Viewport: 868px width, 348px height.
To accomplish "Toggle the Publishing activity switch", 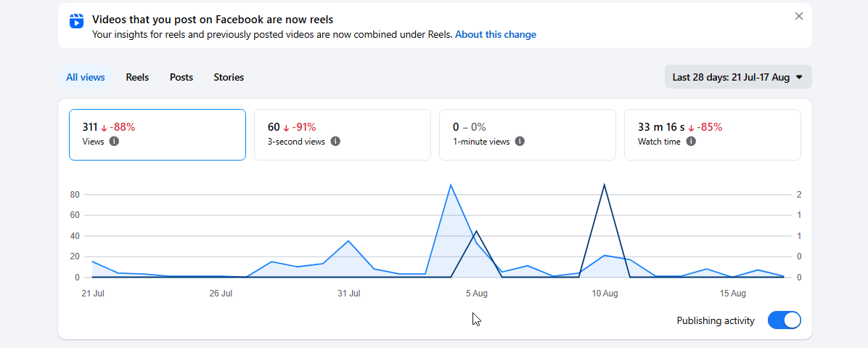I will click(785, 320).
